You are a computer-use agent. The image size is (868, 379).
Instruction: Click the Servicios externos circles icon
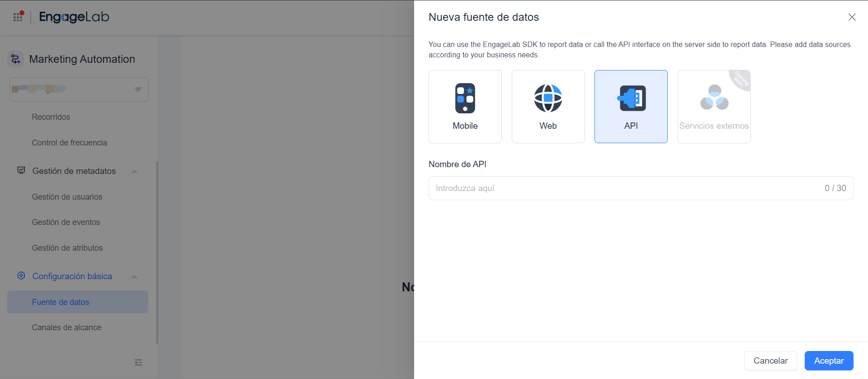pos(714,97)
